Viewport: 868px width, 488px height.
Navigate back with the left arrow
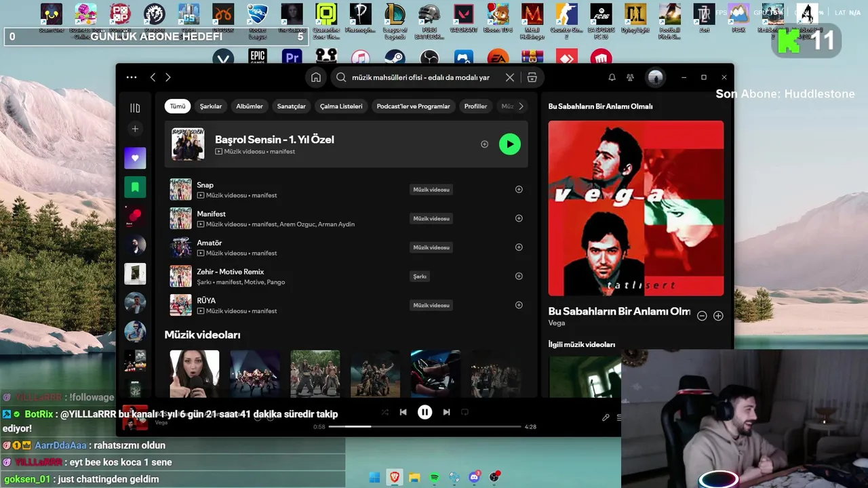tap(153, 77)
